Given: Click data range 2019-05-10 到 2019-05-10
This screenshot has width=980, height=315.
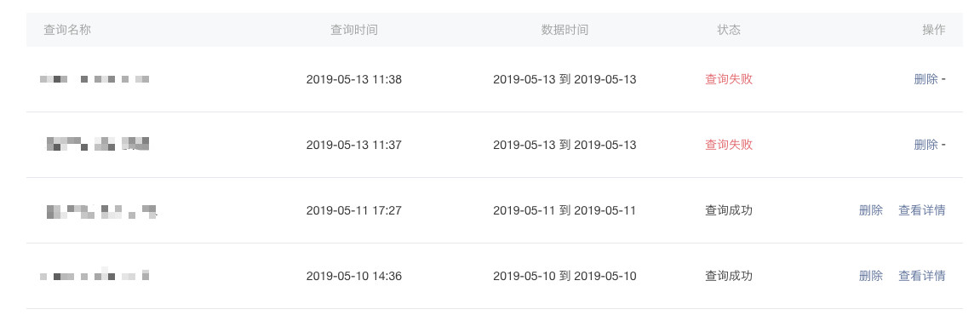Looking at the screenshot, I should click(x=565, y=276).
